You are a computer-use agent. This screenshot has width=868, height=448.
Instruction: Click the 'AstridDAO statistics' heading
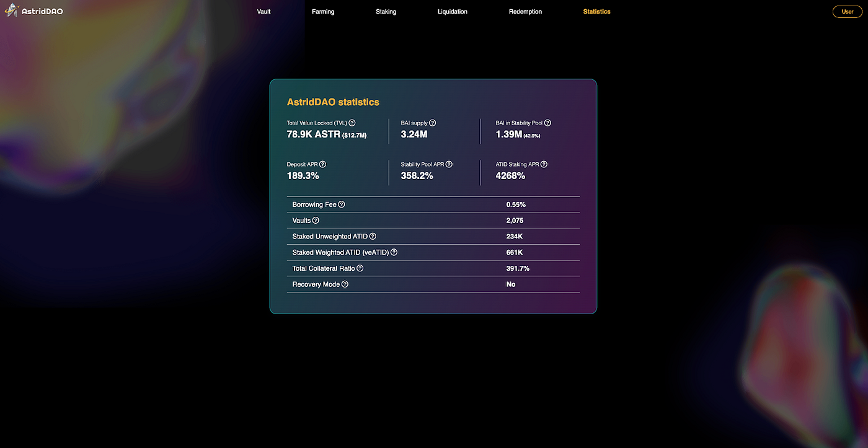[x=333, y=102]
